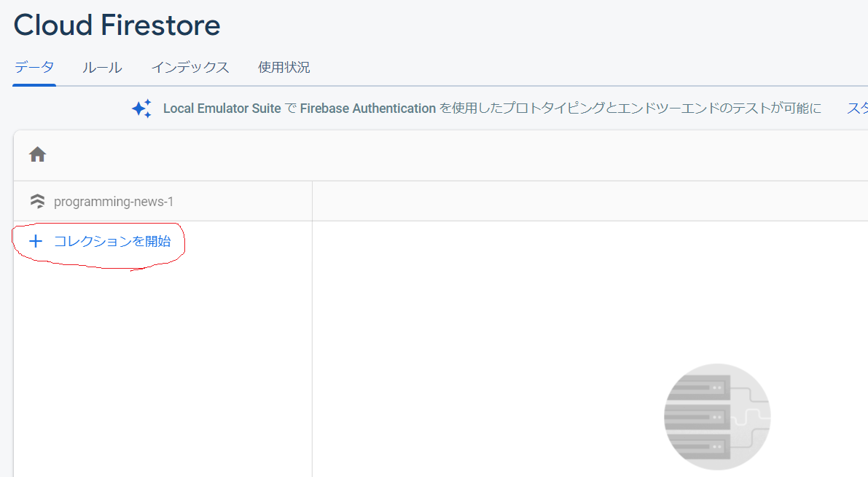
Task: Click the Cloud Firestore page title
Action: tap(117, 25)
